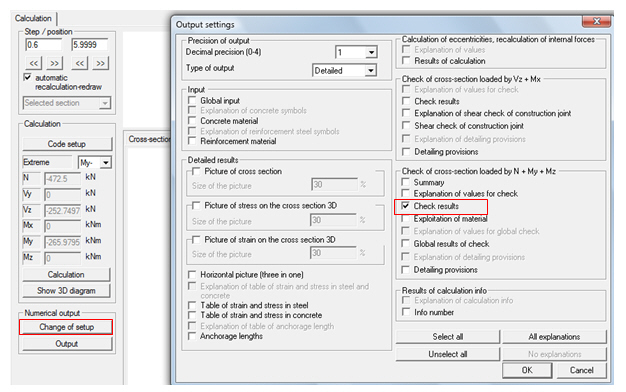Enable Horizontal picture (three in one)
The image size is (626, 392).
point(192,275)
